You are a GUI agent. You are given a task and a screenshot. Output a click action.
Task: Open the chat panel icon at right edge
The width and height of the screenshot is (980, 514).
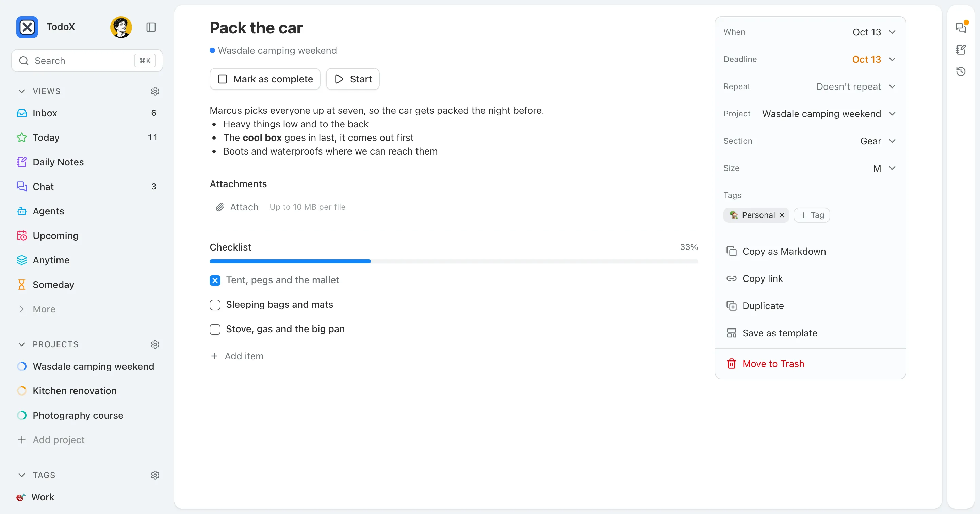(961, 27)
